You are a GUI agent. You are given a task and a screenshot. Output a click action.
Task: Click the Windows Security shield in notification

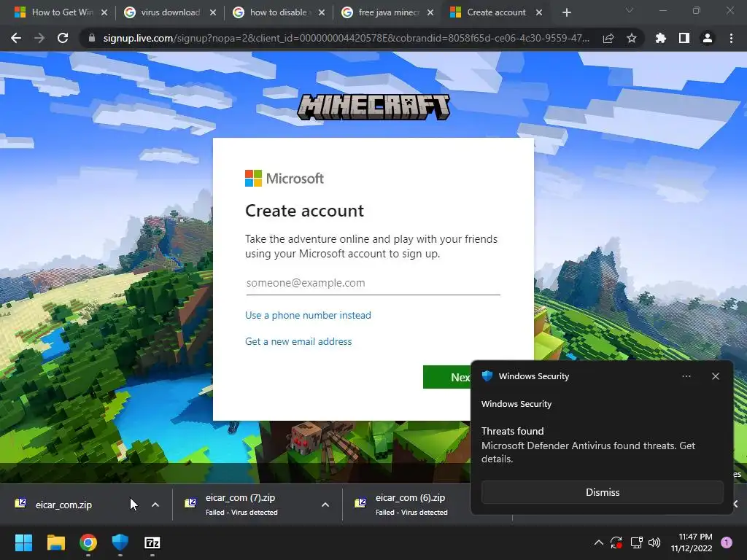click(x=487, y=376)
